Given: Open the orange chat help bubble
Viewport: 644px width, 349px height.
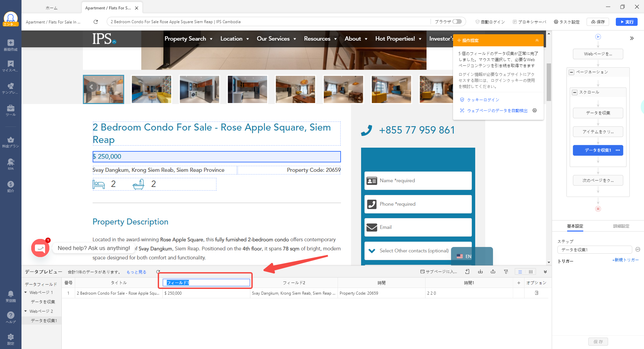Looking at the screenshot, I should pyautogui.click(x=40, y=248).
